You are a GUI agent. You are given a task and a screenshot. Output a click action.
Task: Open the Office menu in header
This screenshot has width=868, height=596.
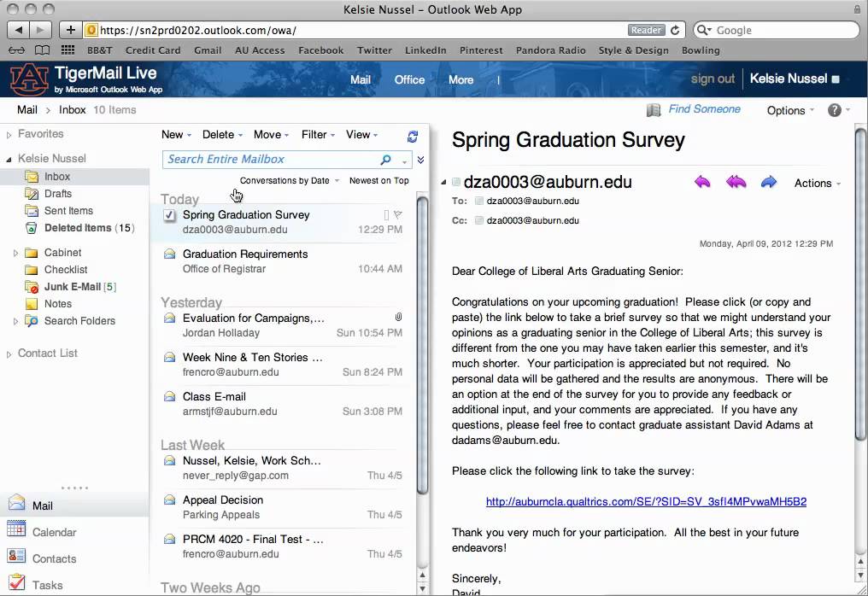[x=409, y=79]
